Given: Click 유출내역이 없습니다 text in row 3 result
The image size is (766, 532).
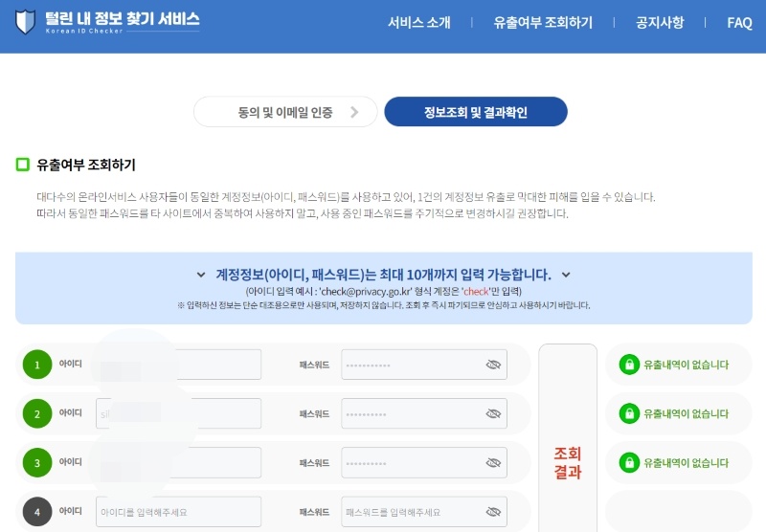Looking at the screenshot, I should (686, 463).
